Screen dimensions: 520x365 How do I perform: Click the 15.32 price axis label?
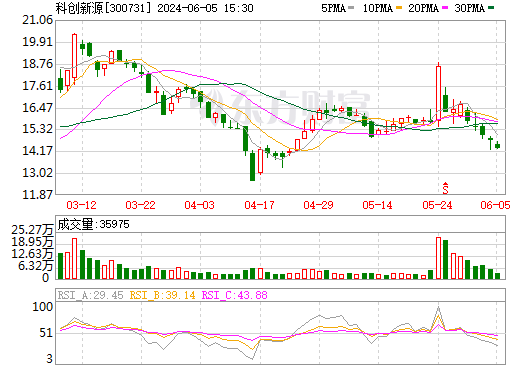(38, 129)
